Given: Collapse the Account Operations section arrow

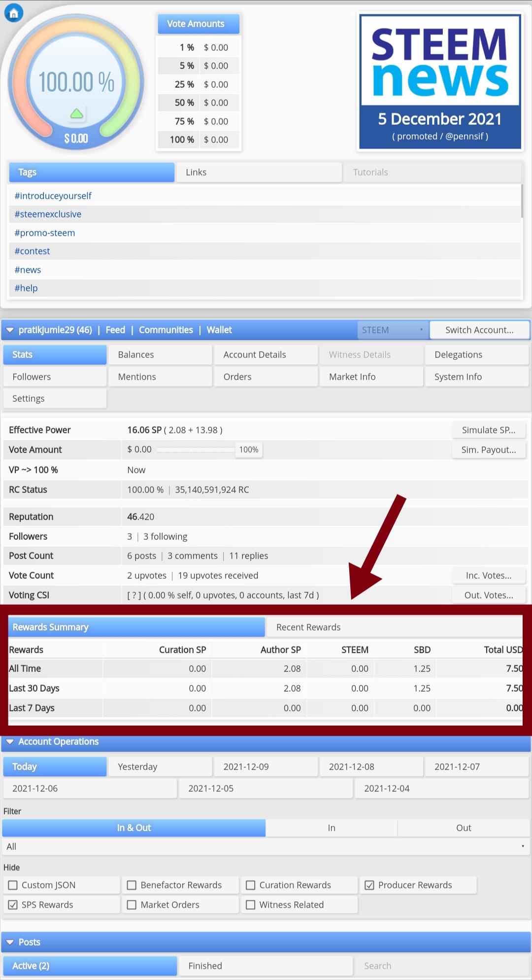Looking at the screenshot, I should tap(9, 742).
